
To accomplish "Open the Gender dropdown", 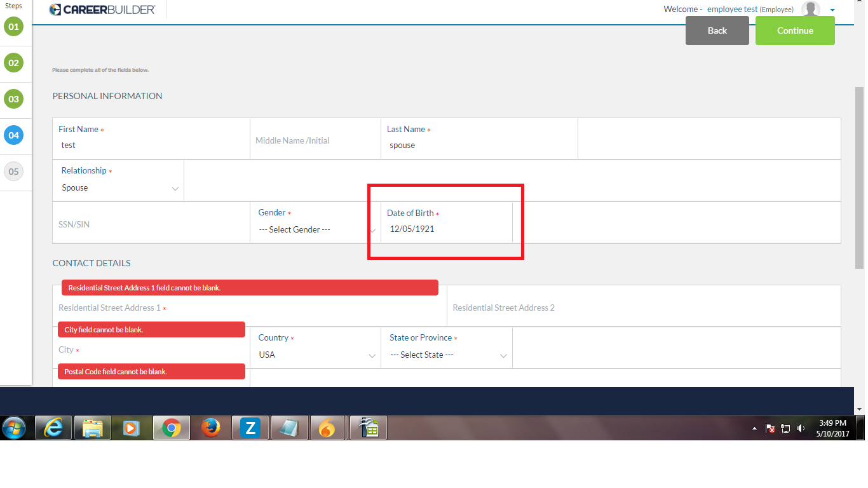I will pos(313,229).
